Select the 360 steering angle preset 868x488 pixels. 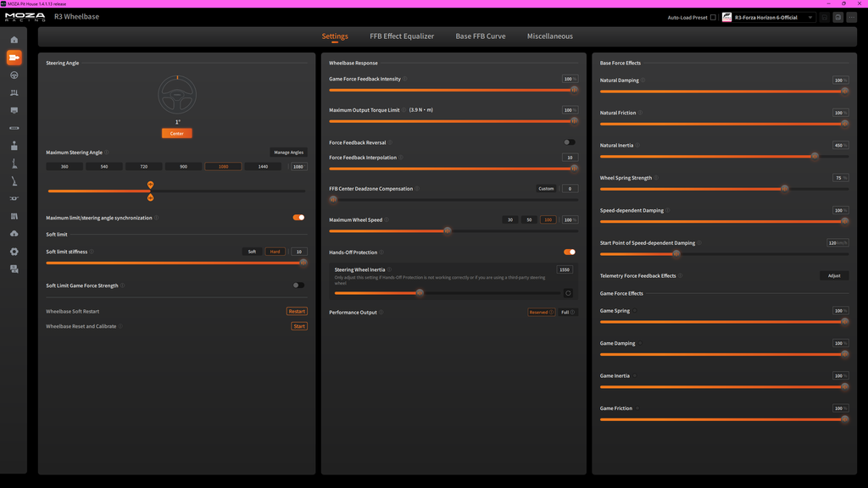tap(64, 167)
